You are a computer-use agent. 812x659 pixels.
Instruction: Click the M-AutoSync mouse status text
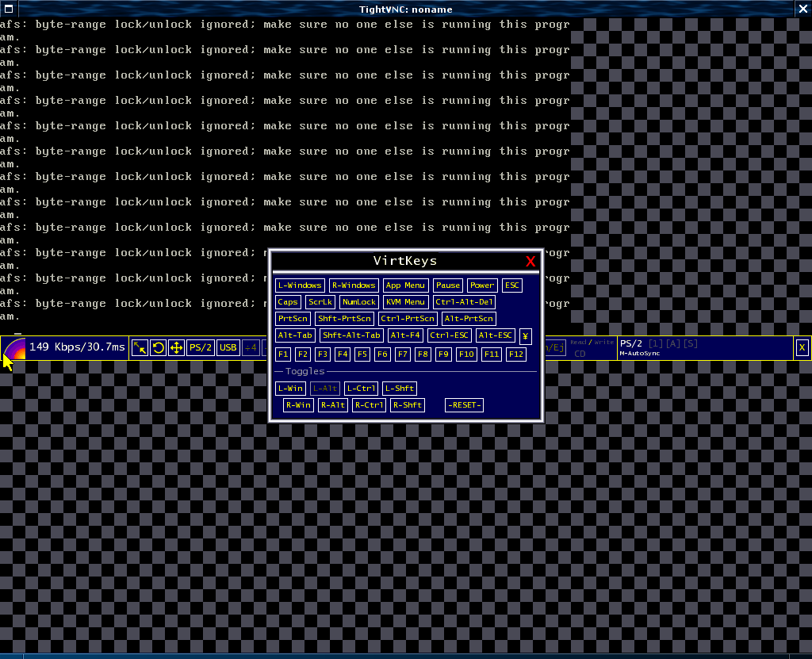[x=639, y=354]
